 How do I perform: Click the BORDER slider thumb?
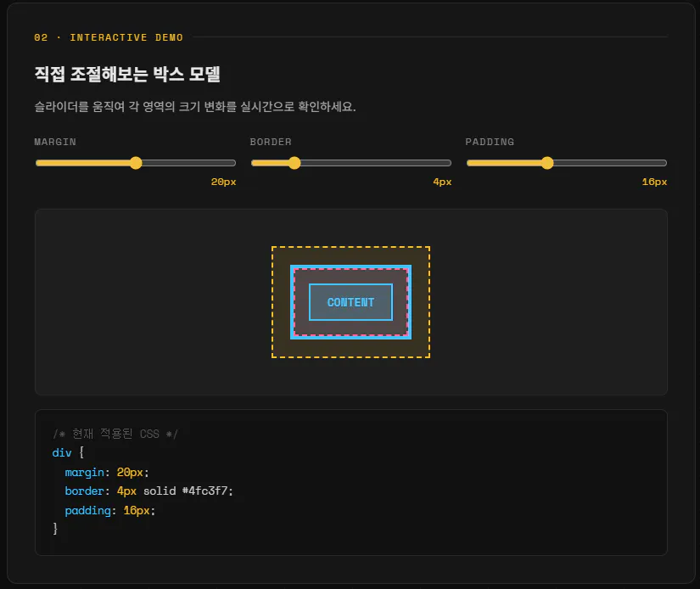click(293, 163)
